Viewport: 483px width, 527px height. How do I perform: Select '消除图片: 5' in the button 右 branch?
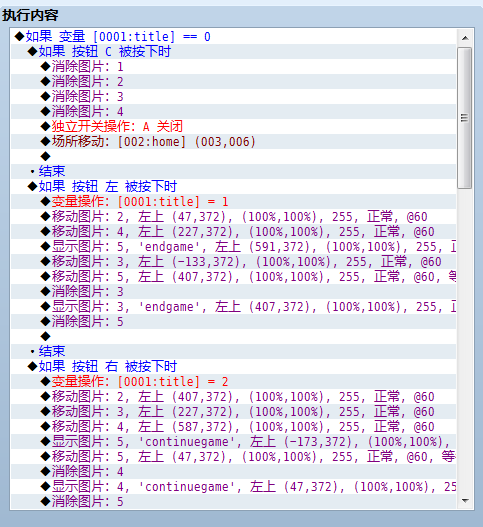tap(233, 502)
